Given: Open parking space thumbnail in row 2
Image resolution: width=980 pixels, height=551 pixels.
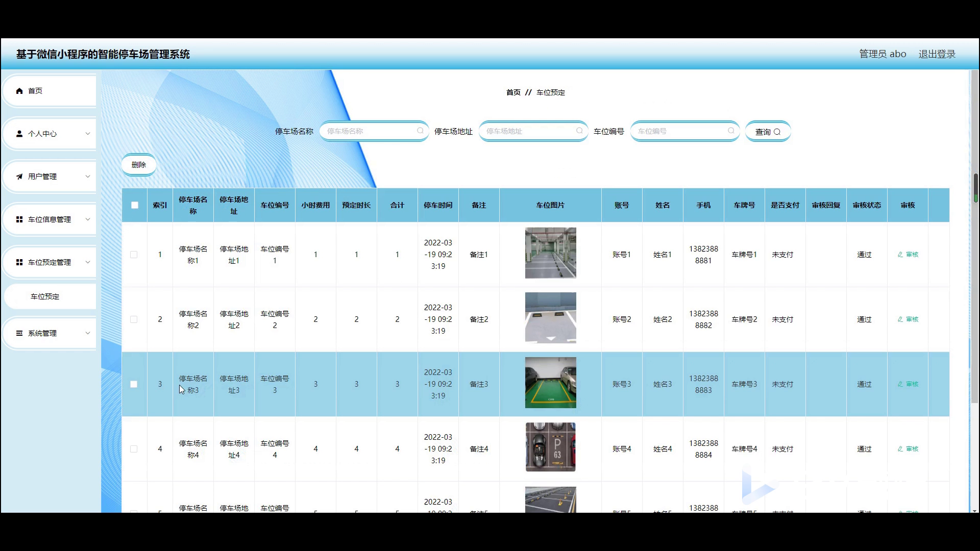Looking at the screenshot, I should pos(550,318).
